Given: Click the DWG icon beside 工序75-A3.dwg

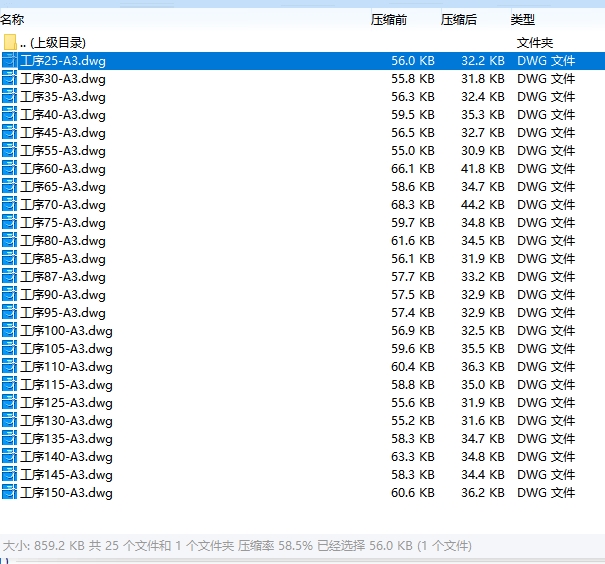Looking at the screenshot, I should pos(10,223).
